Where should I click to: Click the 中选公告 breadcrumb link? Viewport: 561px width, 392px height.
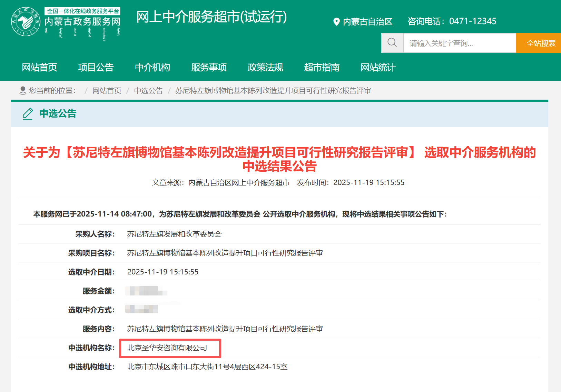[x=148, y=91]
